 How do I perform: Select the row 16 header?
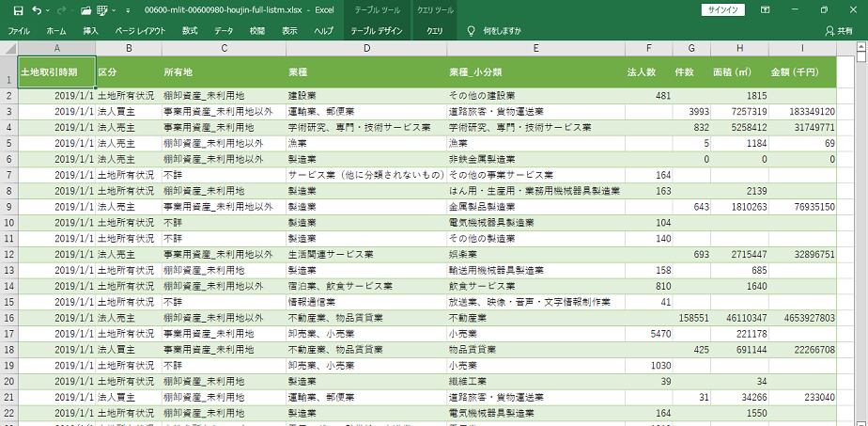pos(8,319)
